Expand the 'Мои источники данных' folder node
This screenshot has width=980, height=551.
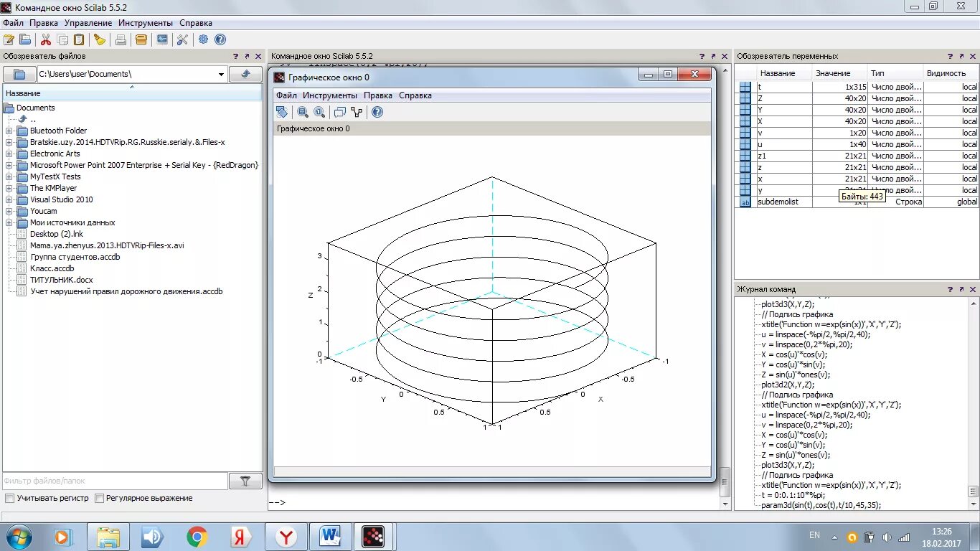coord(9,222)
